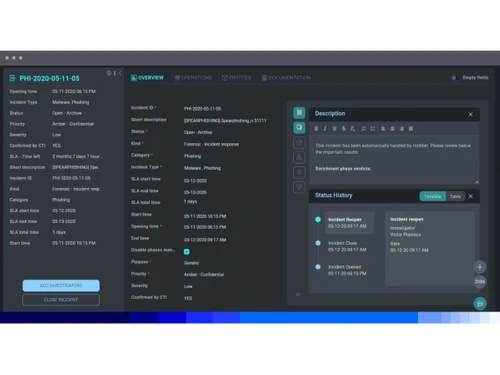This screenshot has width=500, height=375.
Task: Click the Description text area resize handle corner
Action: 477,182
